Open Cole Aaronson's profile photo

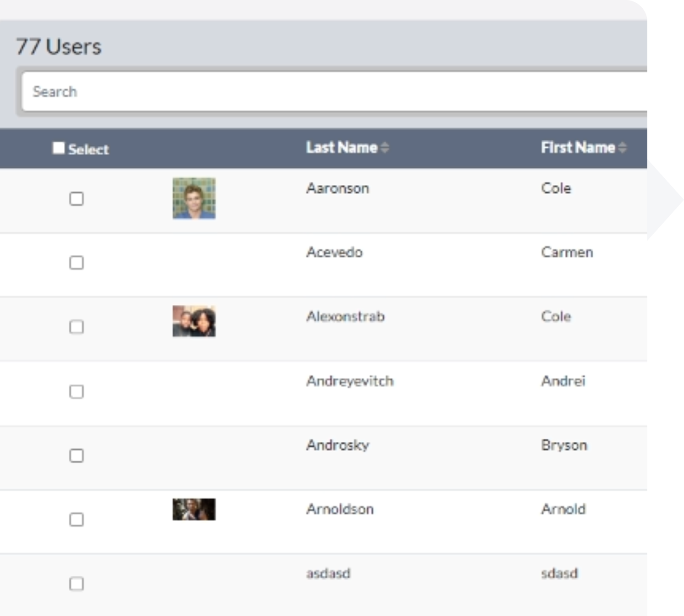[x=193, y=199]
